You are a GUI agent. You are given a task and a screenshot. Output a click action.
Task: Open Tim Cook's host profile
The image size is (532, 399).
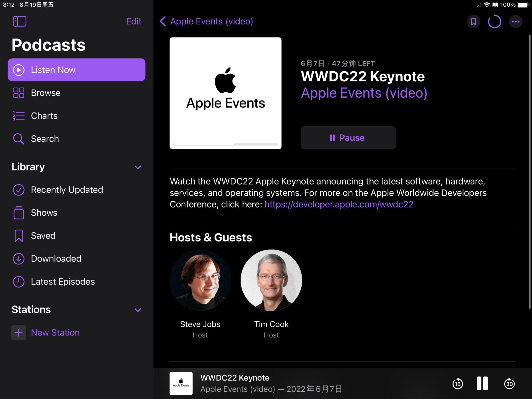(271, 280)
